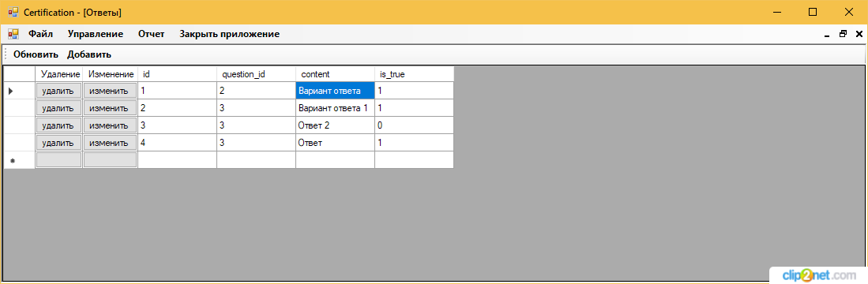Select the cell 'Ответ 2'
This screenshot has height=284, width=868.
(336, 125)
